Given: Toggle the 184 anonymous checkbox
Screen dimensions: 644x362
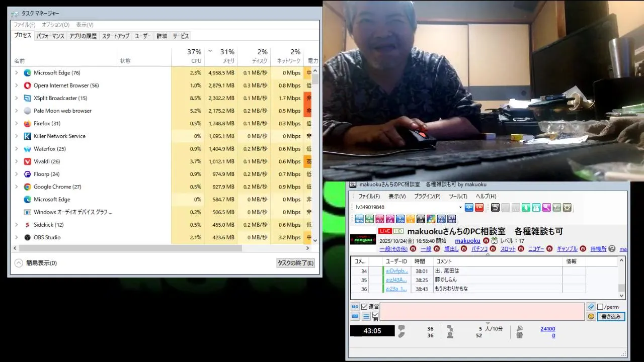Looking at the screenshot, I should (375, 315).
